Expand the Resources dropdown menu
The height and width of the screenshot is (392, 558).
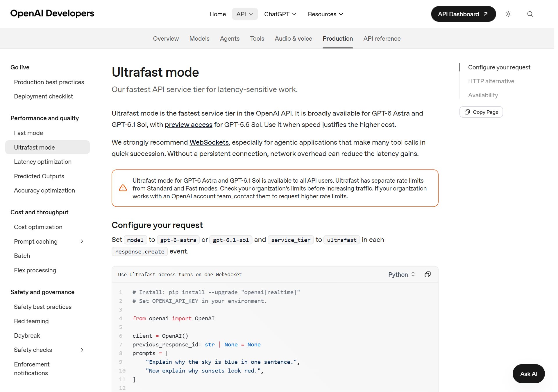click(x=325, y=14)
